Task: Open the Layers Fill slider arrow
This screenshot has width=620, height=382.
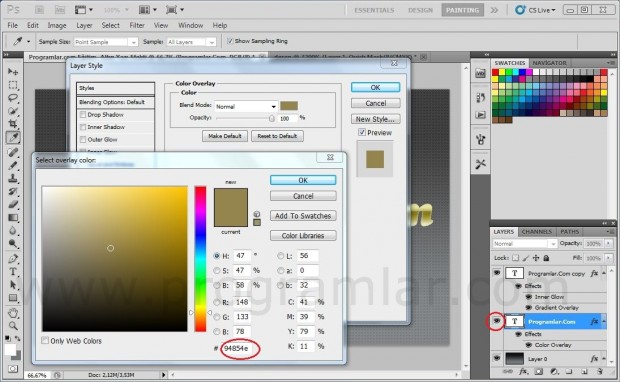Action: pos(609,258)
